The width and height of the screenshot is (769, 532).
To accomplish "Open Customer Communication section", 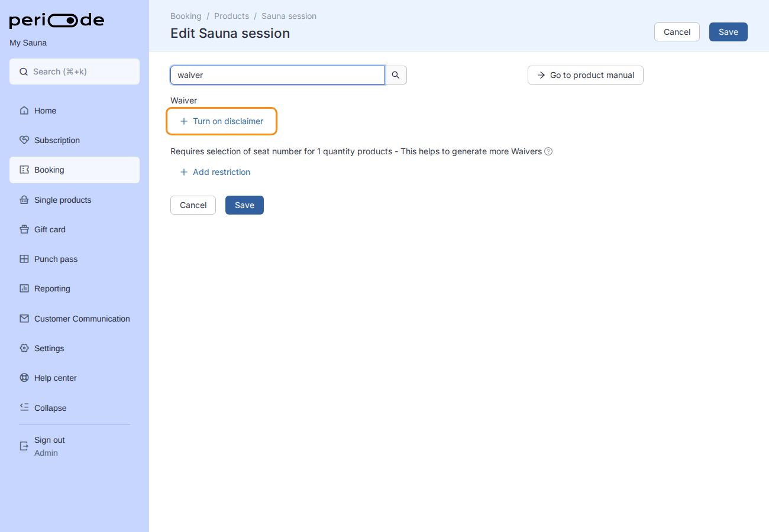I will coord(75,319).
